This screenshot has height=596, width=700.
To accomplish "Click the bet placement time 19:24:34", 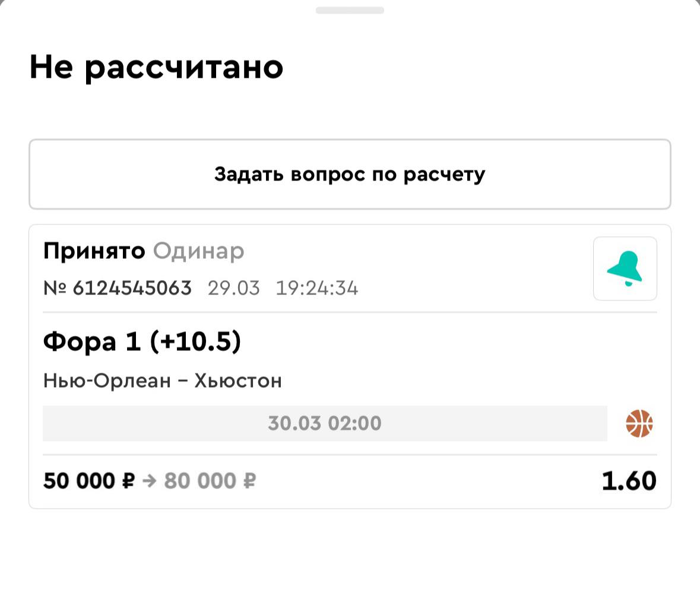I will pyautogui.click(x=317, y=289).
